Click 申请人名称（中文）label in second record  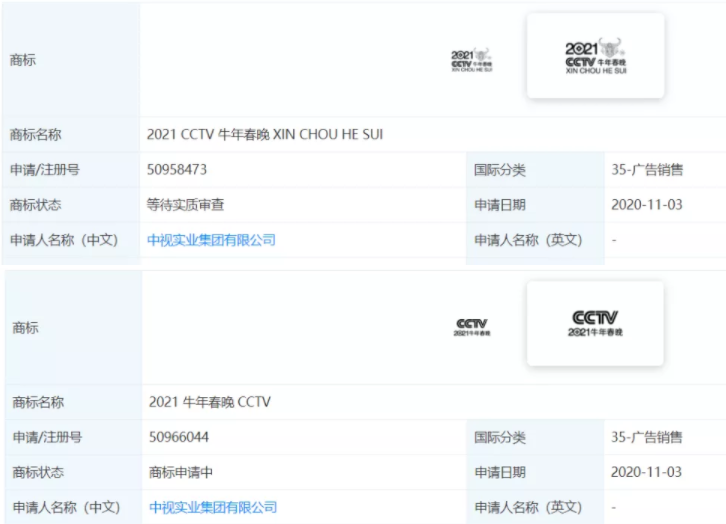pyautogui.click(x=66, y=507)
